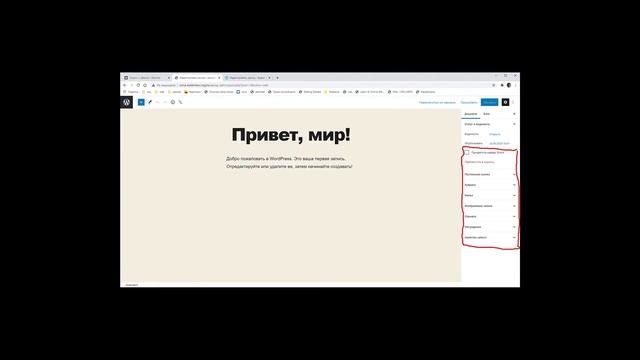Click Переключиться на черновик link
The width and height of the screenshot is (640, 360).
click(x=437, y=102)
